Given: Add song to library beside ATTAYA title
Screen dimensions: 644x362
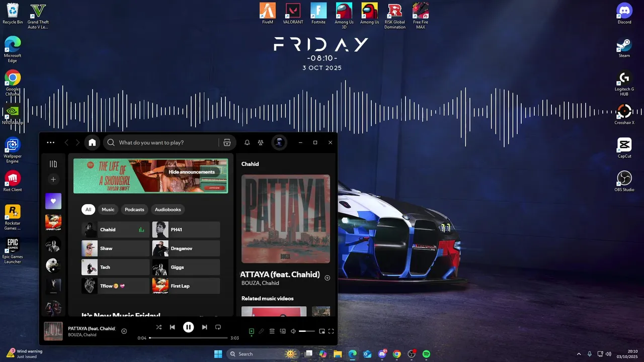Looking at the screenshot, I should 327,278.
